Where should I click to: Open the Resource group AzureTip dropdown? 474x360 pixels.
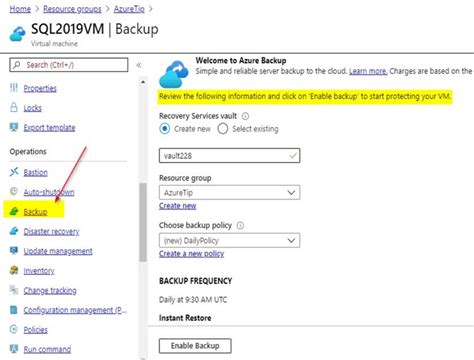(230, 192)
